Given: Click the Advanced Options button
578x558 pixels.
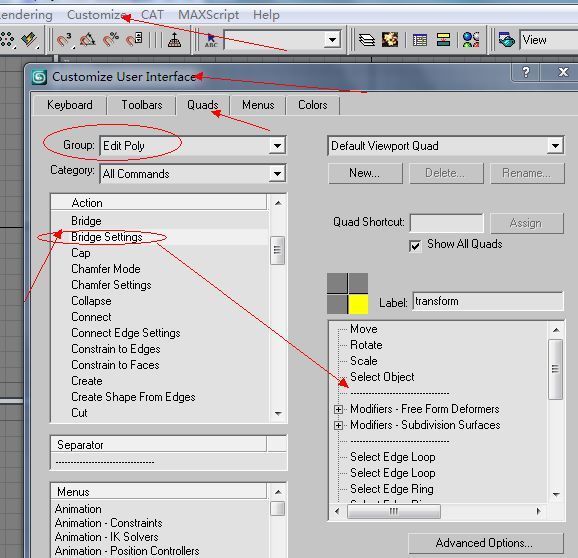Looking at the screenshot, I should [x=486, y=543].
